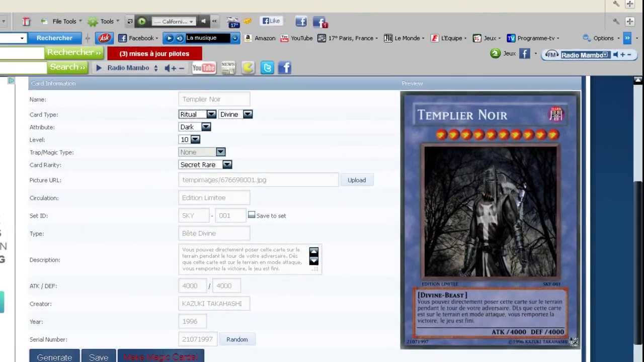The width and height of the screenshot is (644, 362).
Task: Click the blue Rechercher search button
Action: 54,38
